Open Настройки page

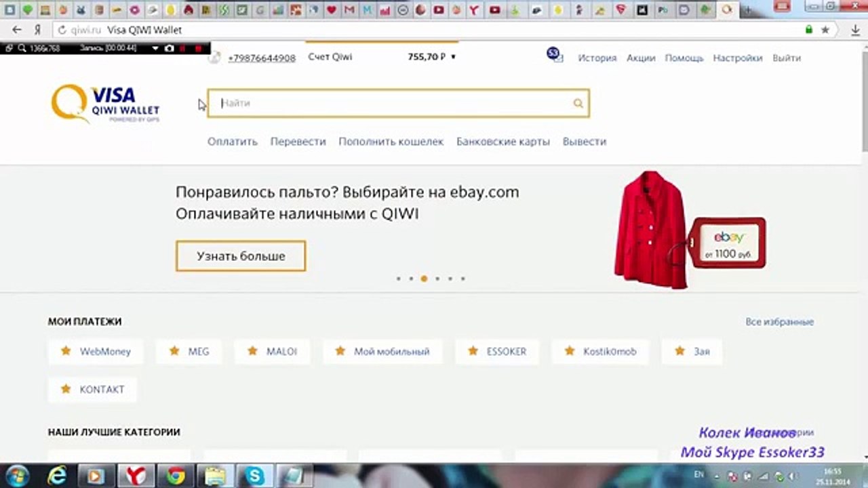pos(738,58)
